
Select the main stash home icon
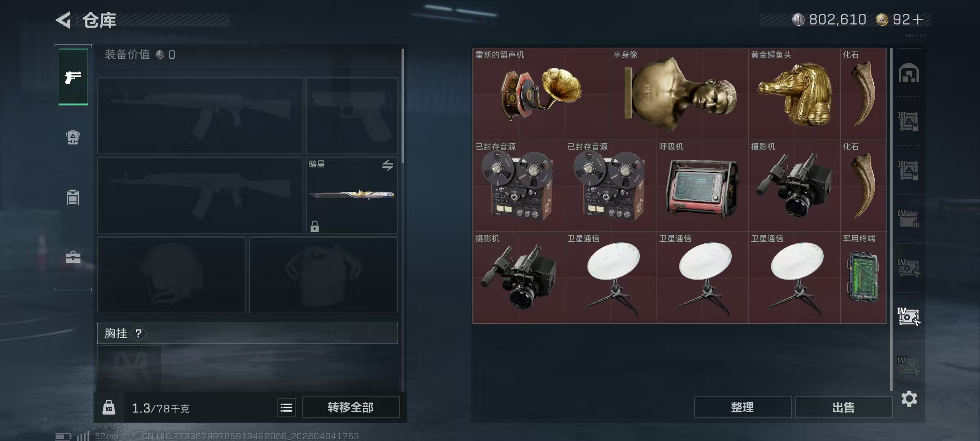(x=909, y=73)
